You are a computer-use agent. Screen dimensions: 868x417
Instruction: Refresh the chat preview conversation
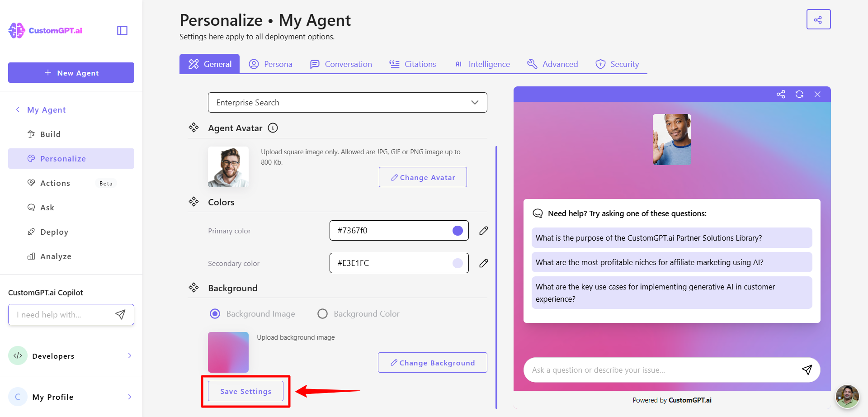coord(799,94)
